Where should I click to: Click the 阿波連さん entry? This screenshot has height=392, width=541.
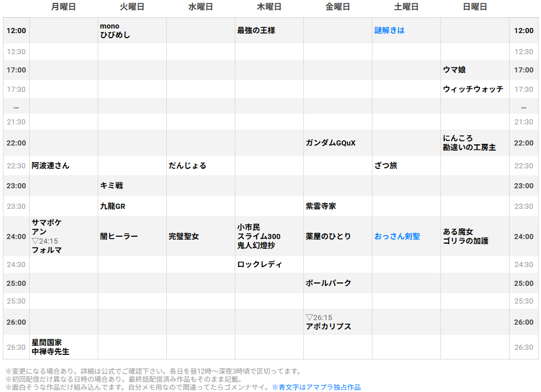pyautogui.click(x=50, y=165)
